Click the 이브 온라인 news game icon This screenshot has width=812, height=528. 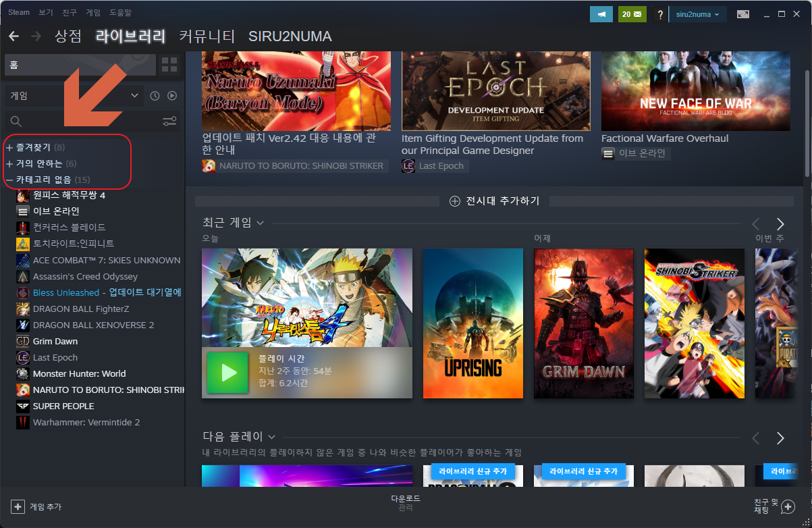[x=608, y=153]
